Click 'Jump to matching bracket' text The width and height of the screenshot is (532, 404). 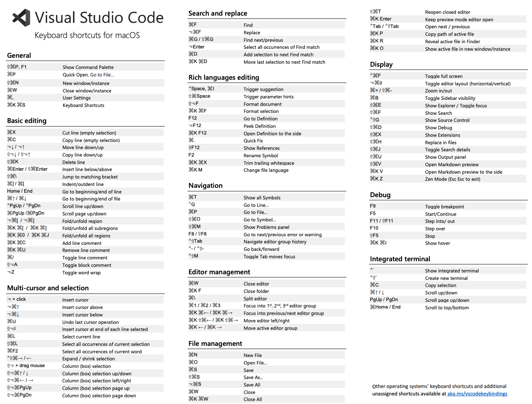tap(90, 177)
